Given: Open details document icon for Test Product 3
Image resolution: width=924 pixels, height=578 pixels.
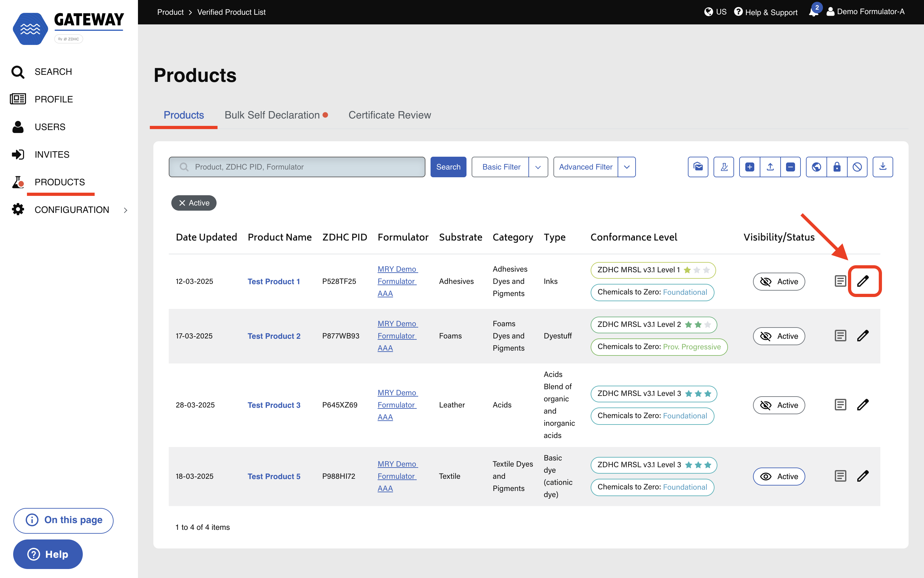Looking at the screenshot, I should [x=840, y=405].
